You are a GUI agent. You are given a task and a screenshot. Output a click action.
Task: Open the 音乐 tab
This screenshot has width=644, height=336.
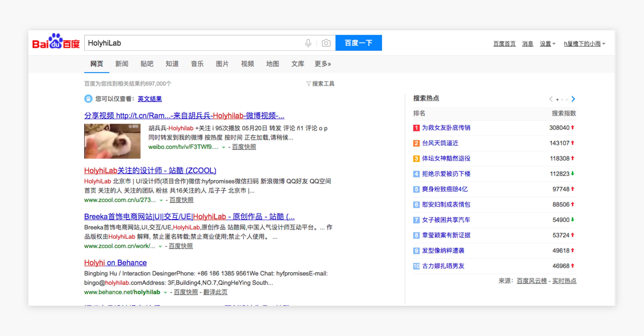click(197, 64)
